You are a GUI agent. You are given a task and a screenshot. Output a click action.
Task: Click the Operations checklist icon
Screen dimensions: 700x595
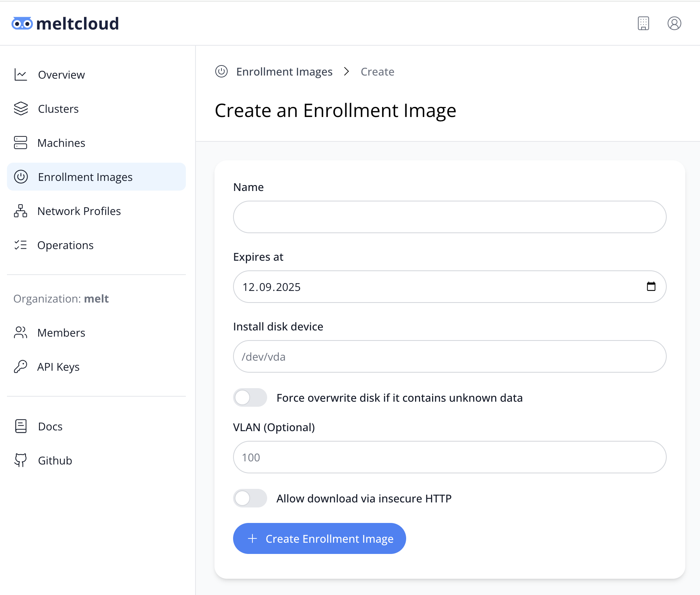coord(21,245)
